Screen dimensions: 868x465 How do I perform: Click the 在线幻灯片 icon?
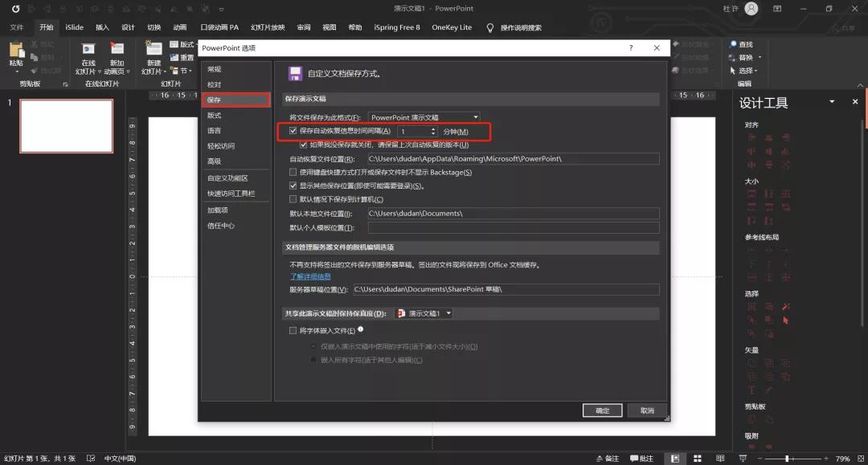[x=87, y=49]
